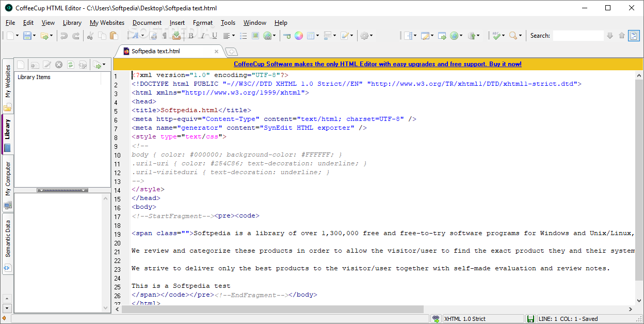Redo the last edit
Image resolution: width=644 pixels, height=324 pixels.
point(76,36)
